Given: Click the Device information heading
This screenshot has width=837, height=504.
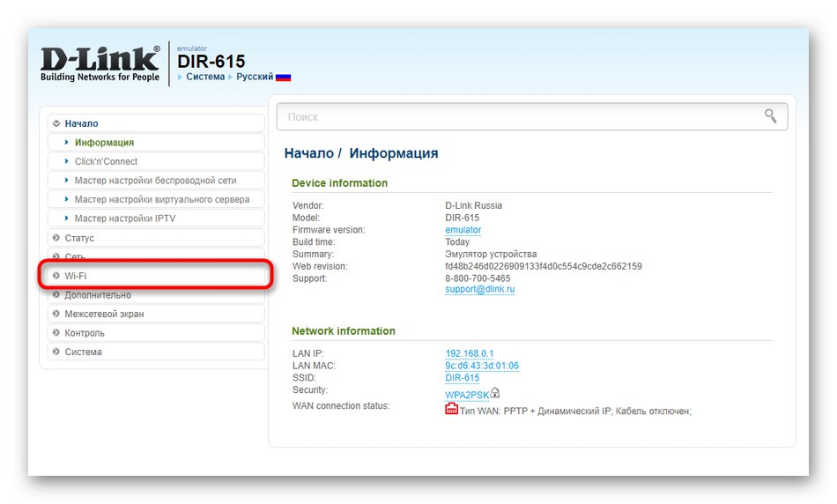Looking at the screenshot, I should point(339,183).
